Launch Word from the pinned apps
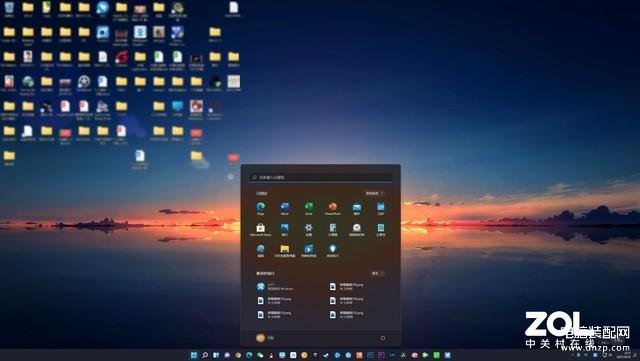The width and height of the screenshot is (640, 361). (284, 208)
